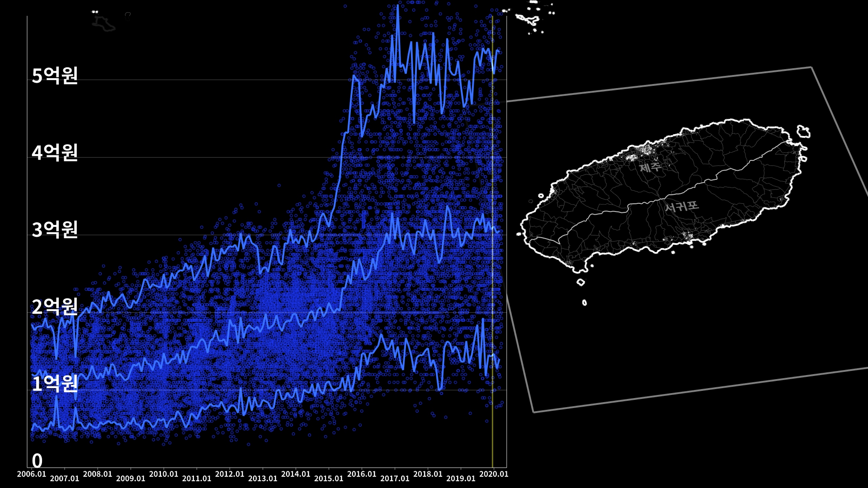Click the 3억원 price axis label

click(55, 230)
